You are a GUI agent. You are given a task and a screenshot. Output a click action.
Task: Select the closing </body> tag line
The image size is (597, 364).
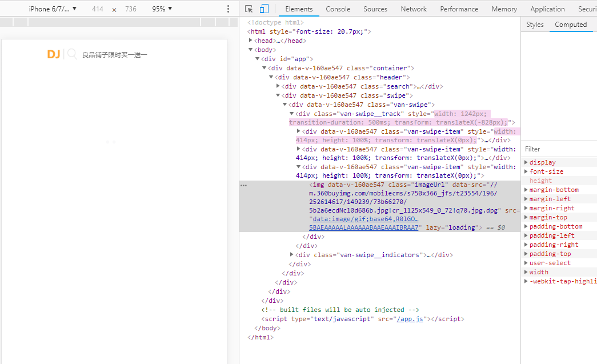tap(267, 328)
